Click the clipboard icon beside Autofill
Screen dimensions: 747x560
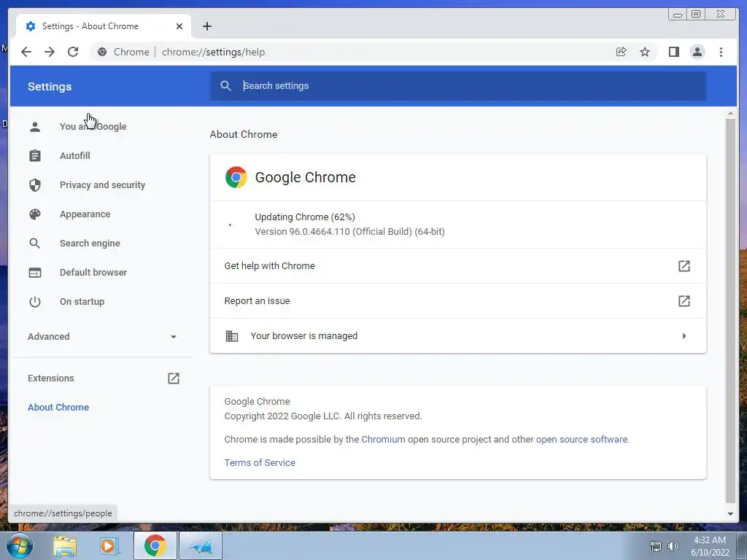(x=35, y=156)
